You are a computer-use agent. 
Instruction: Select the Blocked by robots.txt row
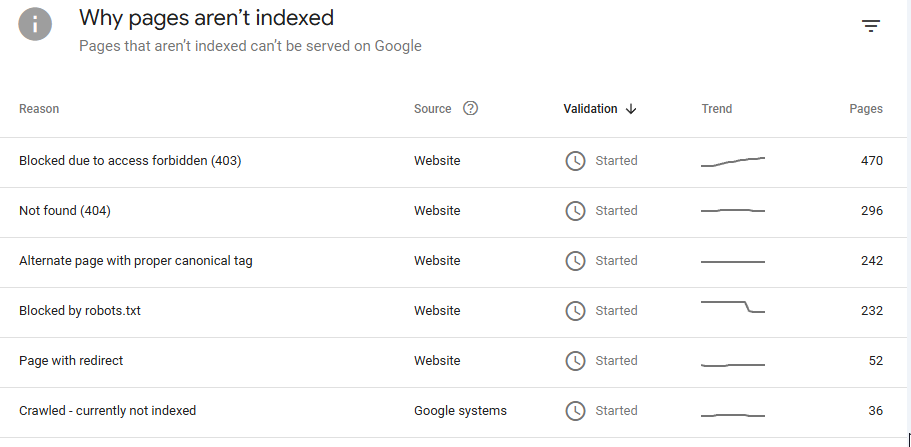(80, 311)
